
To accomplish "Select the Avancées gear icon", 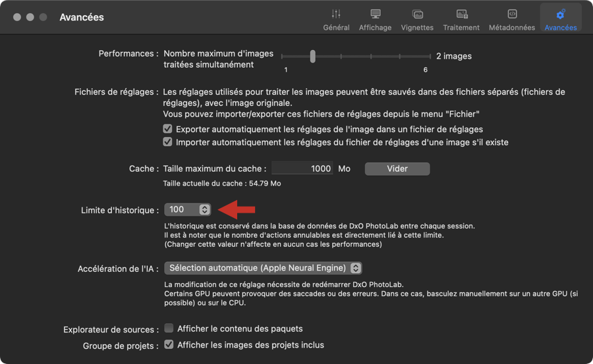I will click(561, 14).
